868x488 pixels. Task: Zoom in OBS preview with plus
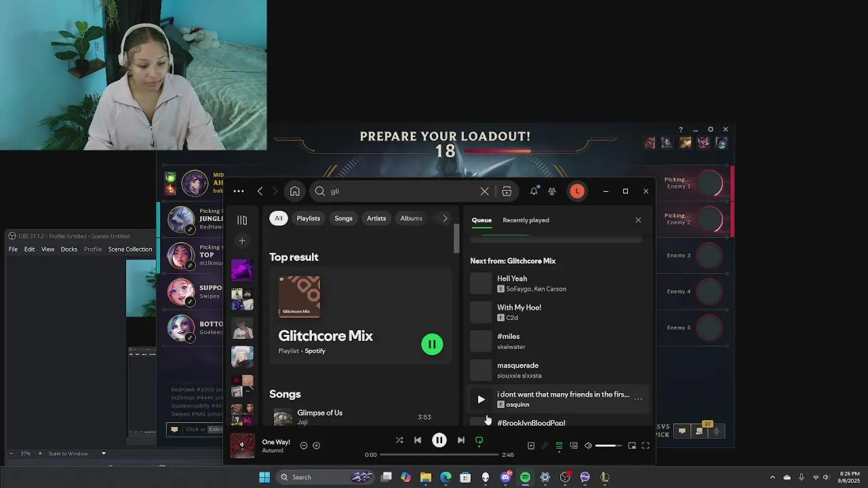(39, 453)
